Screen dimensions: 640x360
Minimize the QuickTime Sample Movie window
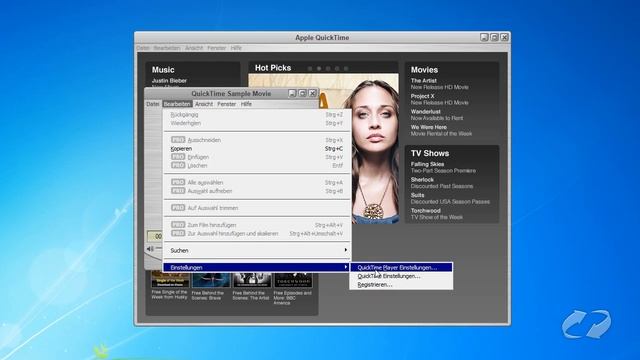click(292, 93)
